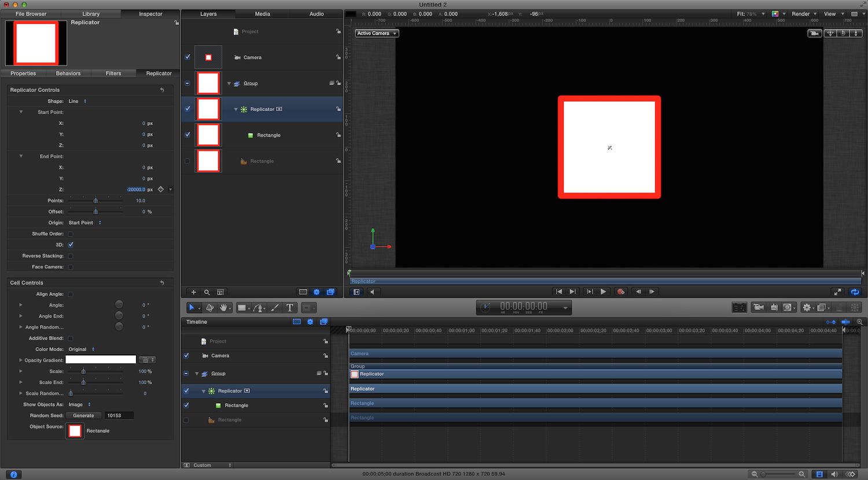Viewport: 868px width, 480px height.
Task: Enable the dimmed Rectangle layer checkbox in Layers
Action: point(187,161)
